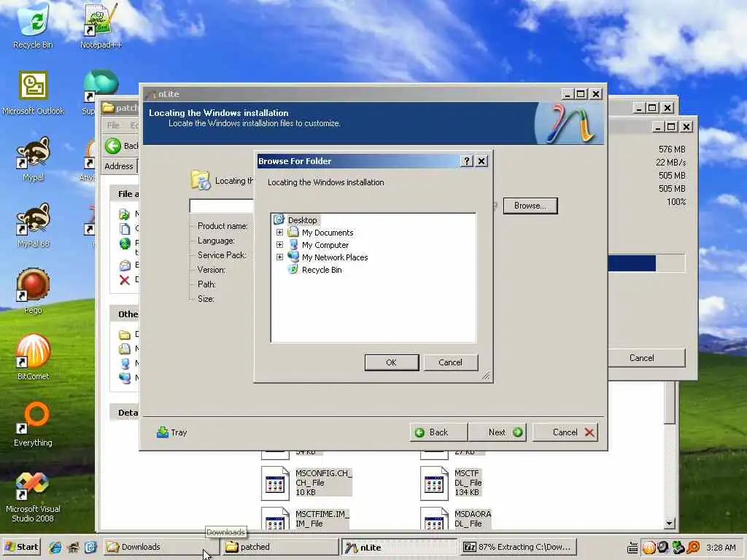Select the MSCONFIG.CH_ file in patched folder
The height and width of the screenshot is (560, 747).
[x=307, y=483]
